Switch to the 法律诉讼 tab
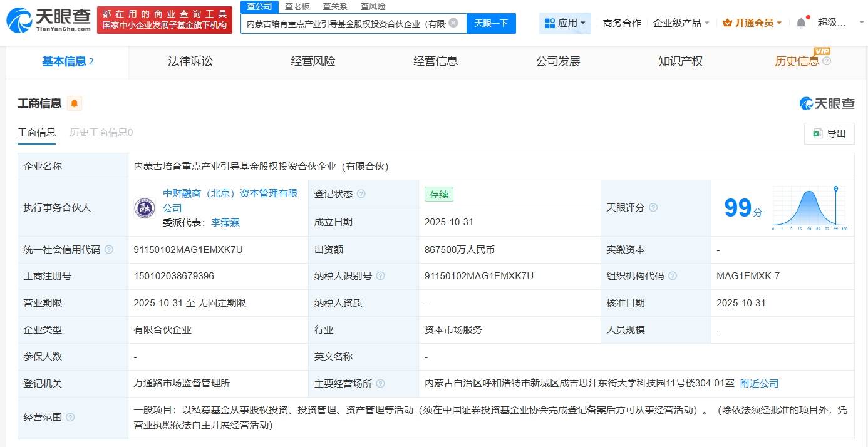This screenshot has width=868, height=447. click(190, 61)
